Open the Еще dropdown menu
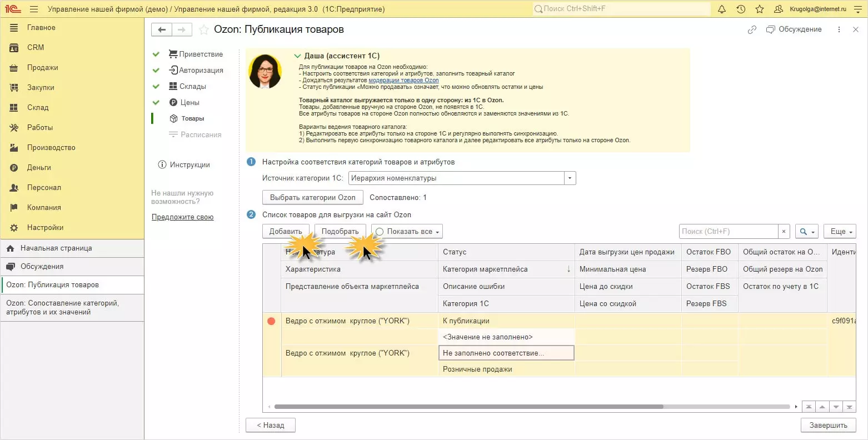This screenshot has height=440, width=868. (840, 232)
